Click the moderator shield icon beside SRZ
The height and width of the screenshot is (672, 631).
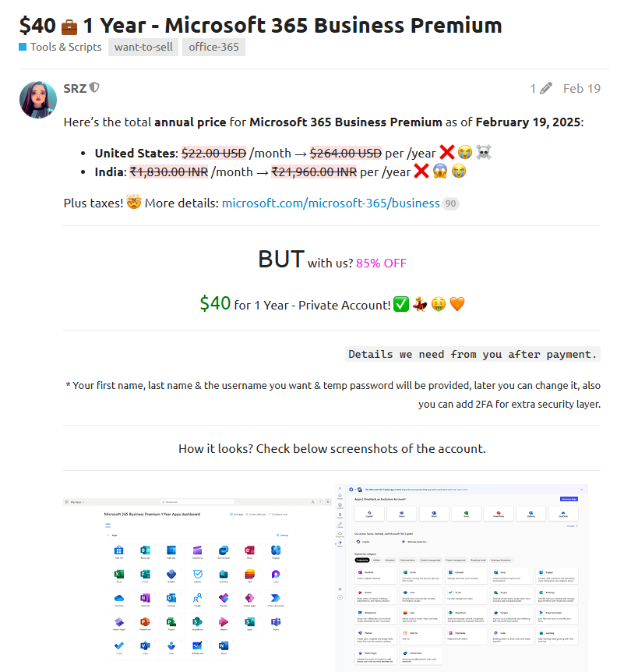tap(94, 88)
